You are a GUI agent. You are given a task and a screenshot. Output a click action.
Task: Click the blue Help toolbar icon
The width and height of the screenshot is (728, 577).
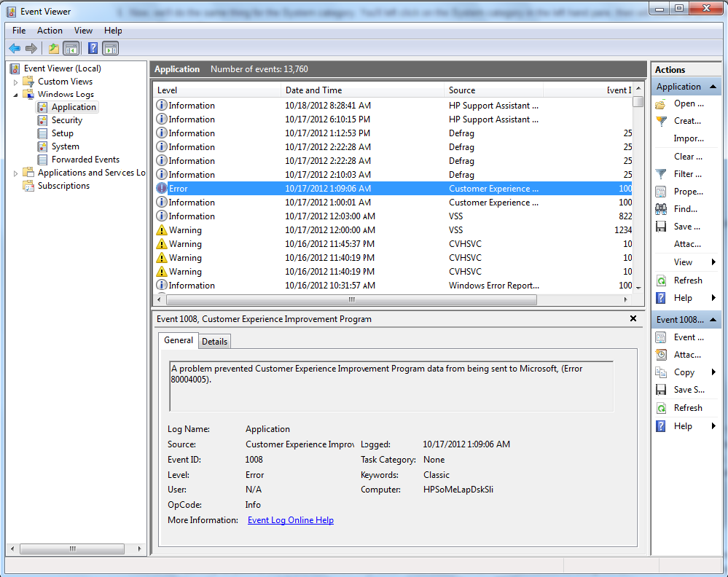tap(93, 48)
